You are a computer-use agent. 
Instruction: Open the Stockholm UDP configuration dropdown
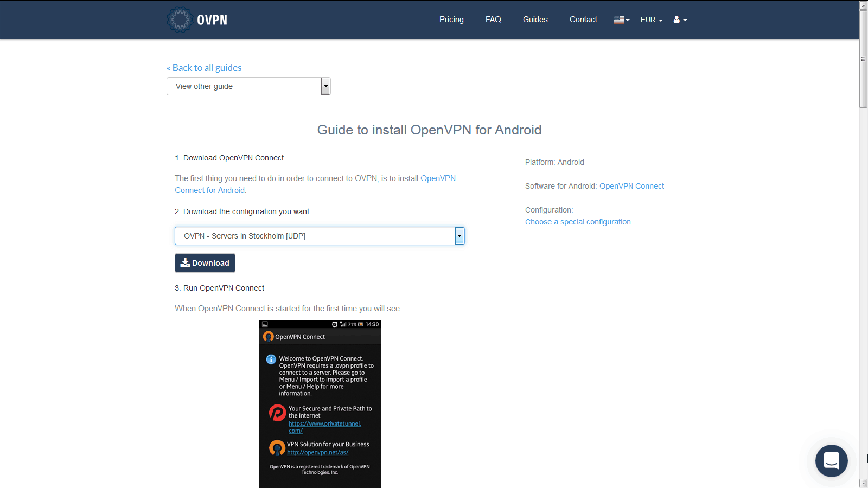[320, 236]
